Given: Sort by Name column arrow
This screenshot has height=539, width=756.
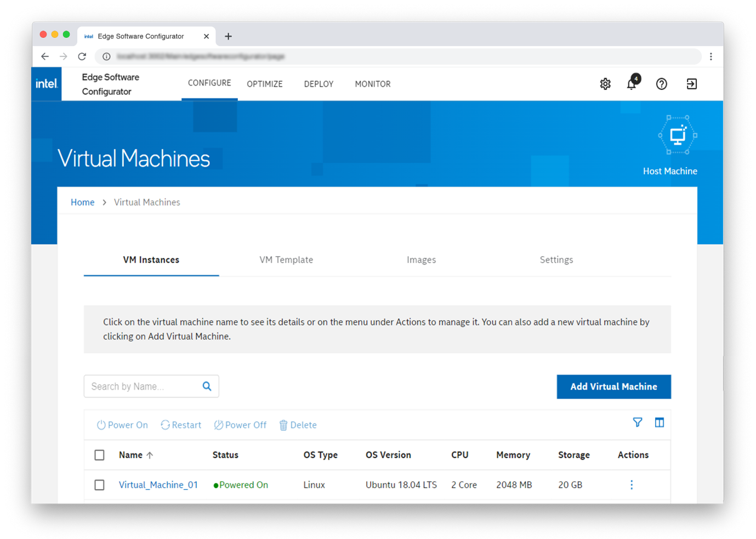Looking at the screenshot, I should pos(150,455).
